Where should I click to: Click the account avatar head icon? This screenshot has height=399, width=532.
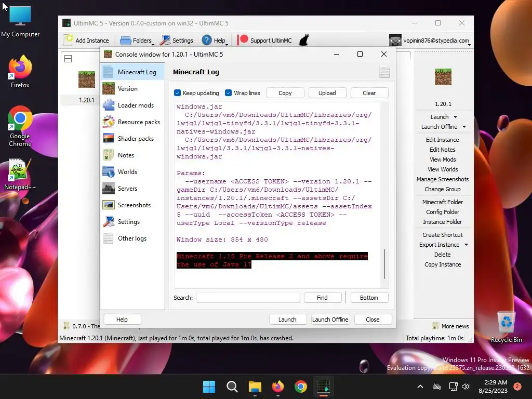[395, 41]
